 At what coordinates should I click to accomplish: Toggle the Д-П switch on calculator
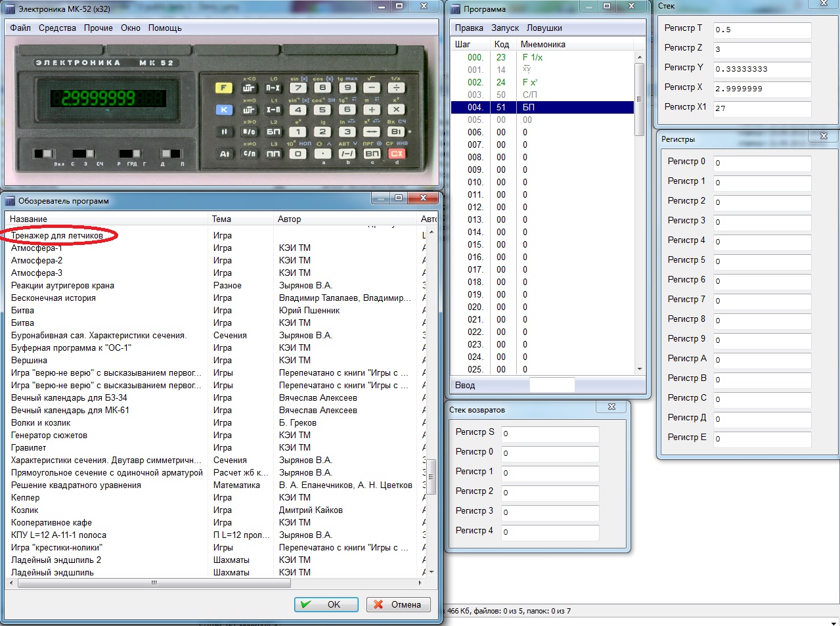click(x=171, y=154)
